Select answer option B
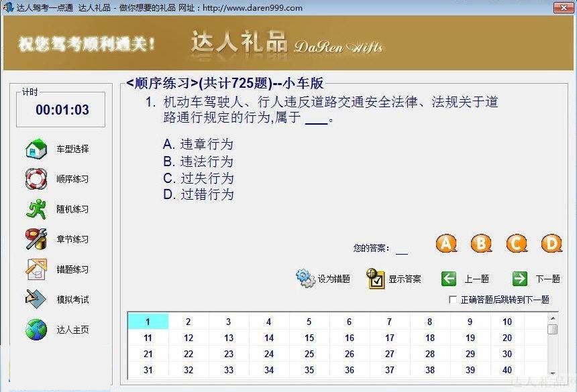 [x=481, y=243]
